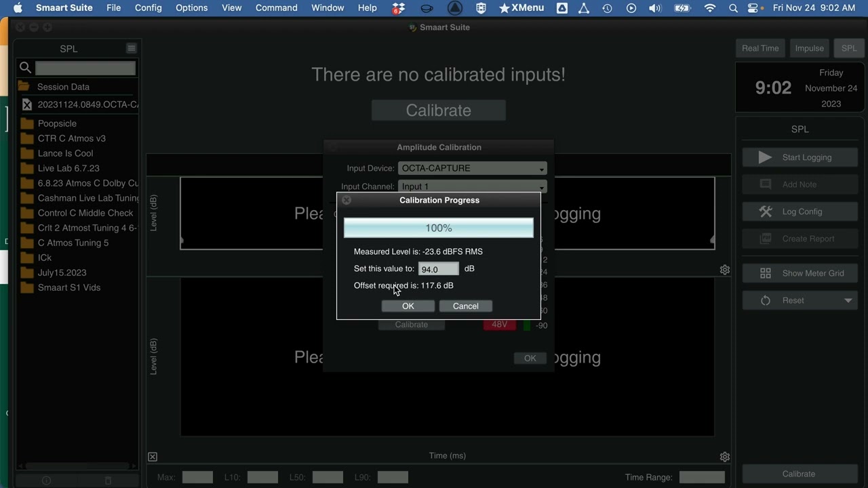Select the SPL mode tab
The width and height of the screenshot is (868, 488).
[x=849, y=48]
